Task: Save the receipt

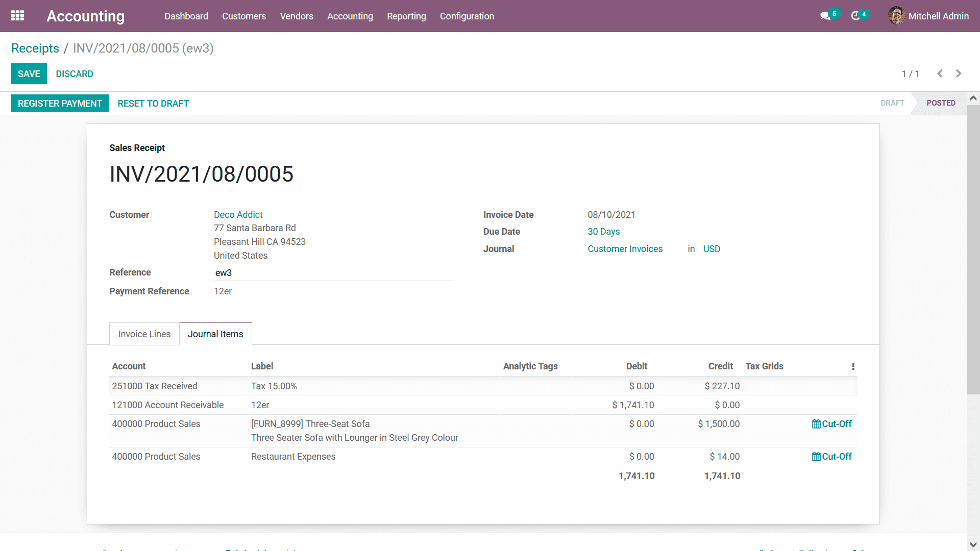Action: click(29, 74)
